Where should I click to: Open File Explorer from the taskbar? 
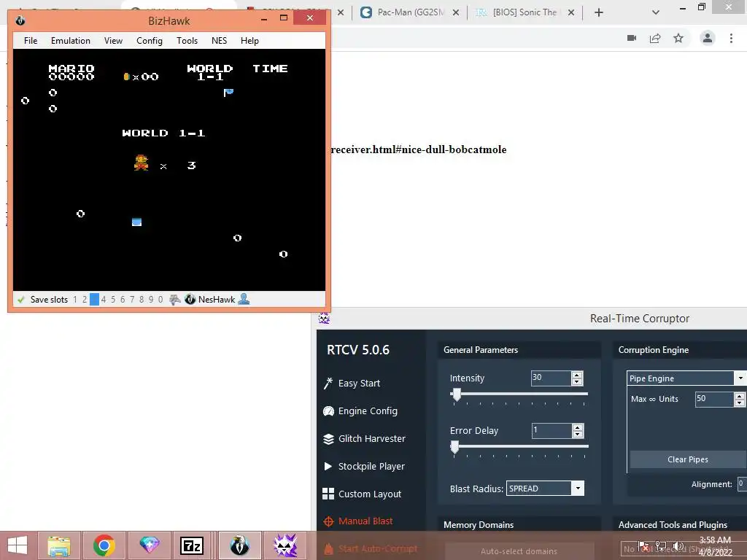coord(59,545)
